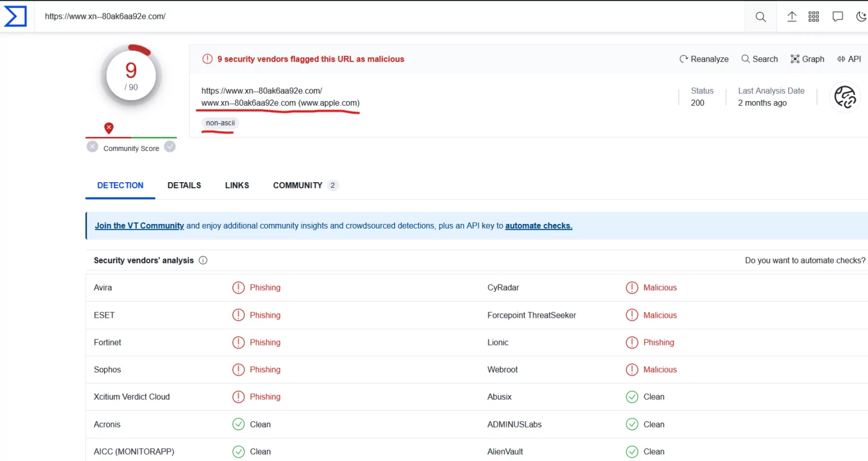Screen dimensions: 868x461
Task: Open the API option
Action: (849, 59)
